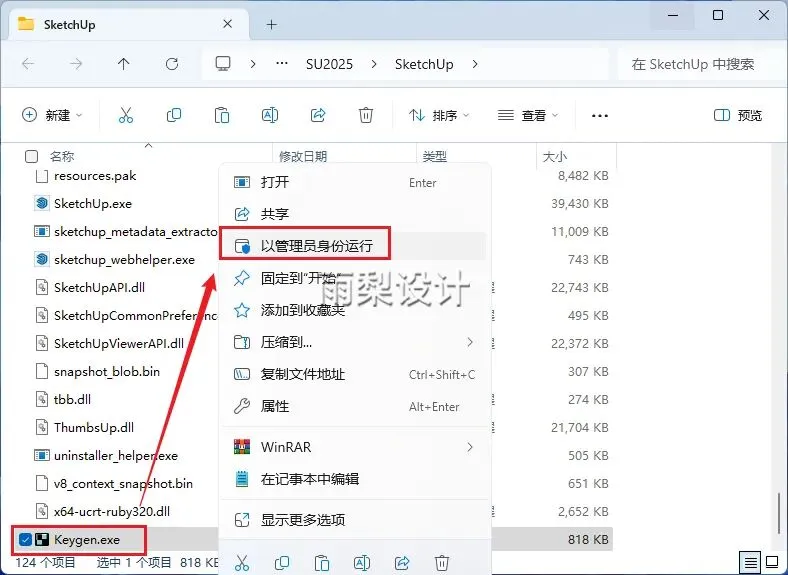Sort by the Size (大小) column header
The image size is (788, 575).
[x=555, y=156]
